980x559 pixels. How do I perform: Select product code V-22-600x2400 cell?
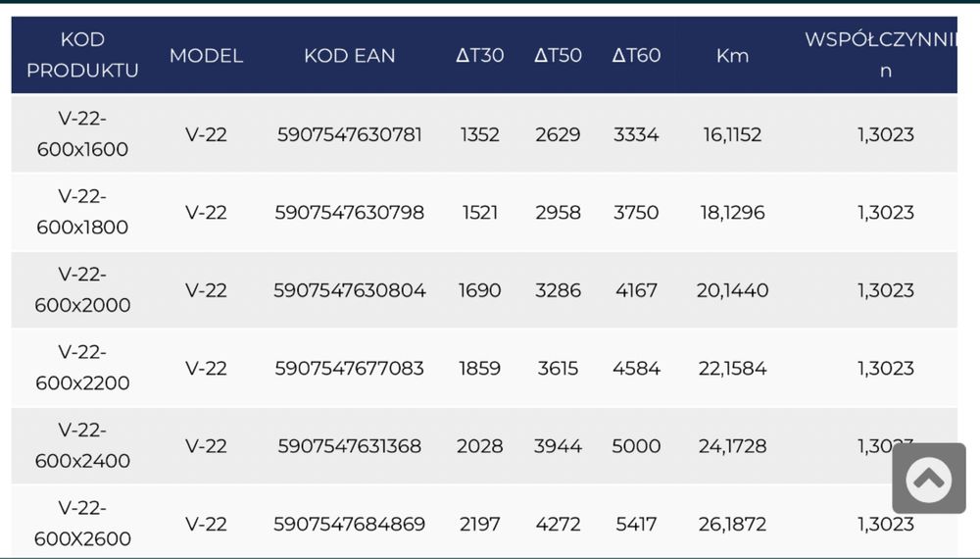click(82, 446)
